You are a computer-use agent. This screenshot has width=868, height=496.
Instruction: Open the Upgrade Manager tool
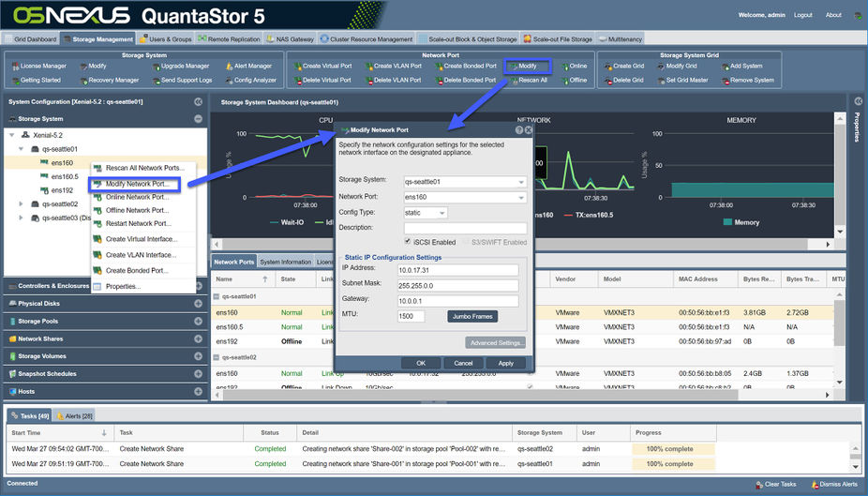coord(181,66)
